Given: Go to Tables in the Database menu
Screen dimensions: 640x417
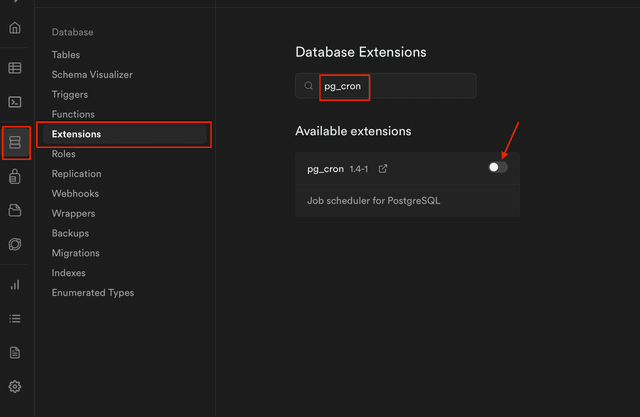Looking at the screenshot, I should coord(66,55).
